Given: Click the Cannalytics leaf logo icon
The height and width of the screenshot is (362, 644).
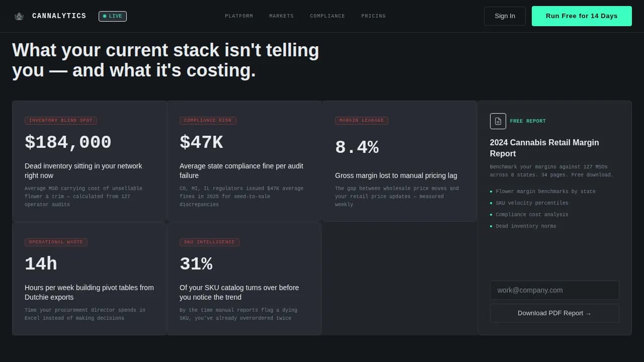Looking at the screenshot, I should coord(19,16).
